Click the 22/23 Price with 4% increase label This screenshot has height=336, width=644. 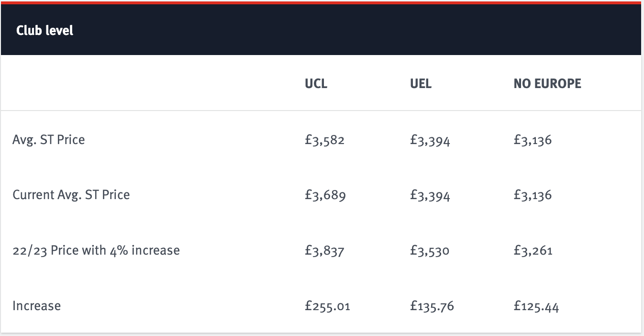[96, 250]
